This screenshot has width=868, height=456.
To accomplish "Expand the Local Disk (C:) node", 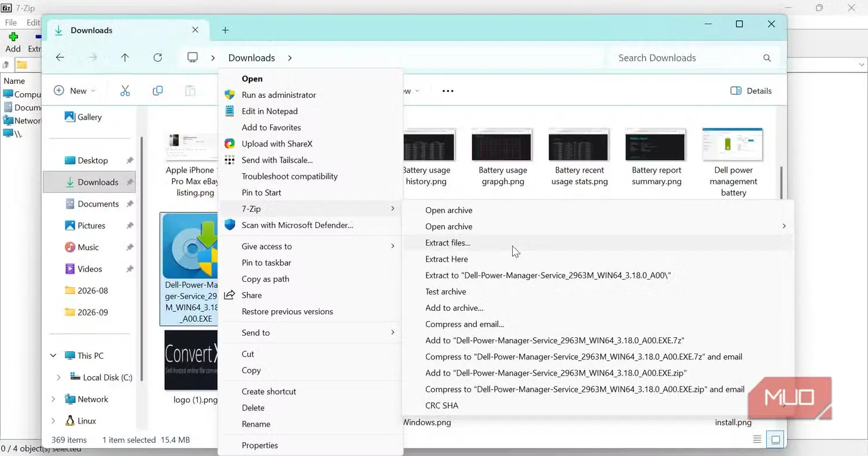I will tap(58, 377).
